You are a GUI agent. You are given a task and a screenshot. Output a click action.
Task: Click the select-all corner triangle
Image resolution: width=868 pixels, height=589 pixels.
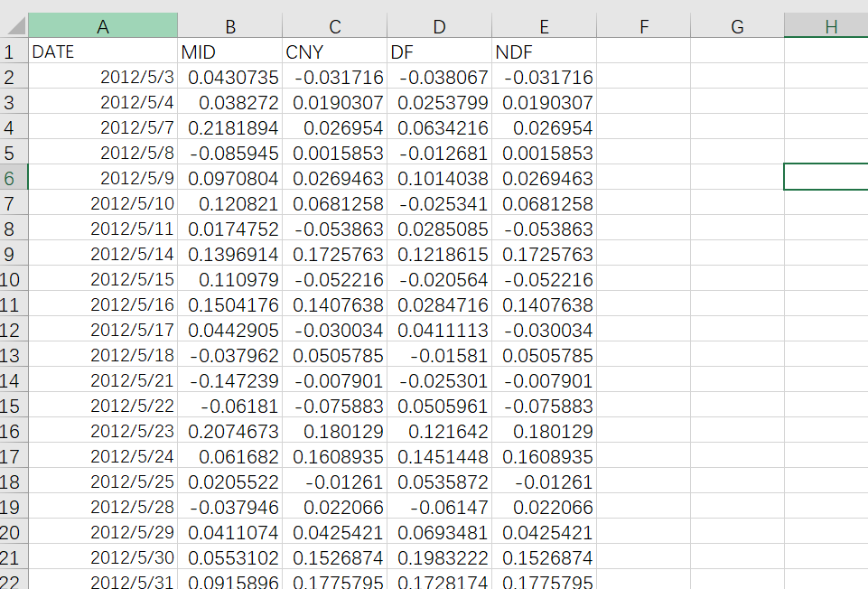click(x=14, y=25)
